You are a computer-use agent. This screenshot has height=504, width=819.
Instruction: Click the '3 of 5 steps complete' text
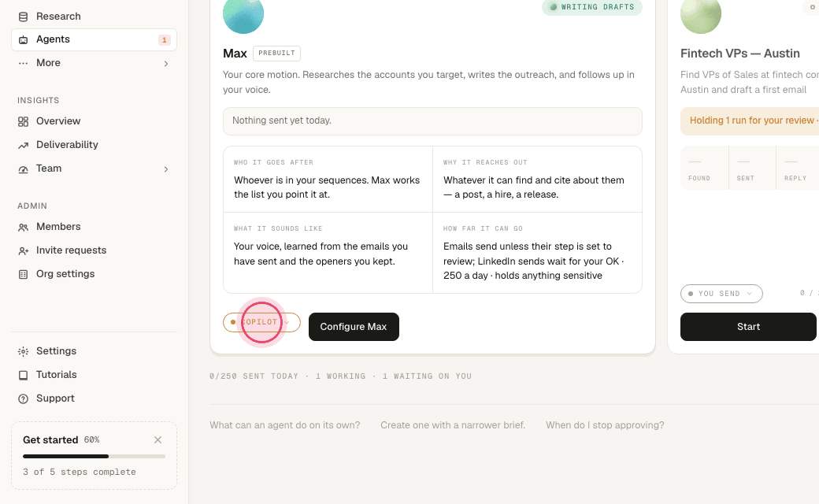point(80,472)
